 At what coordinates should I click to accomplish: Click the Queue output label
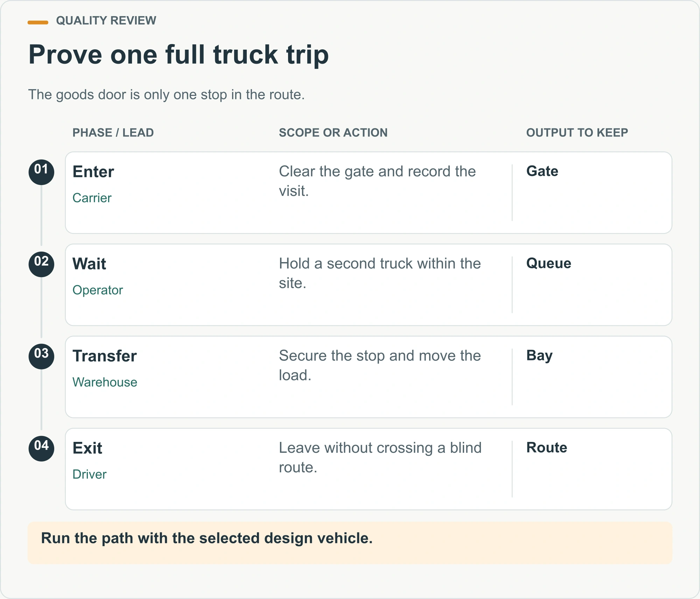(548, 263)
